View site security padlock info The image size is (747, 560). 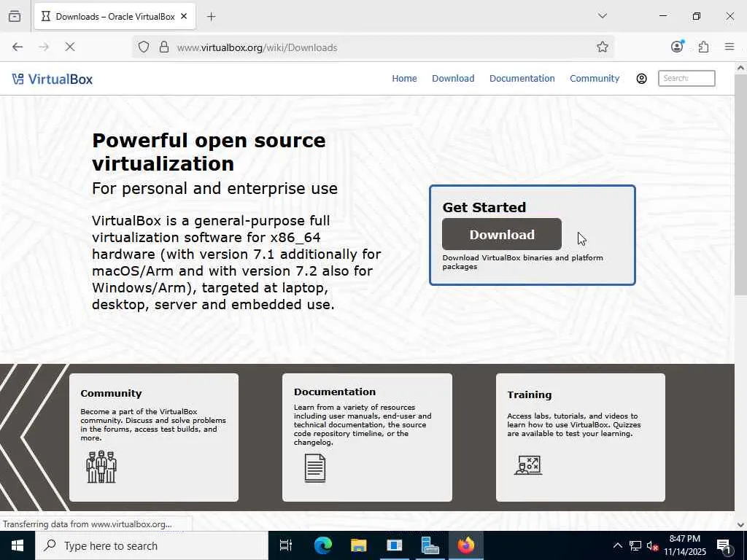(164, 47)
